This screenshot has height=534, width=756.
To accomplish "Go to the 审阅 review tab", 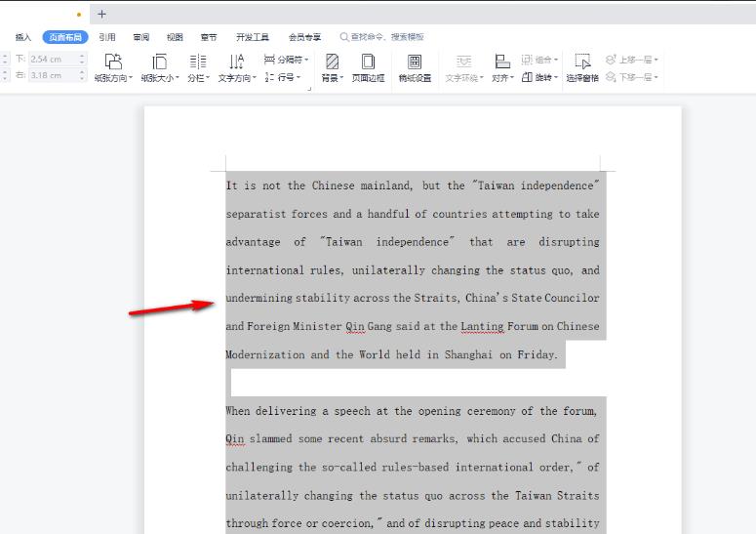I will click(141, 37).
